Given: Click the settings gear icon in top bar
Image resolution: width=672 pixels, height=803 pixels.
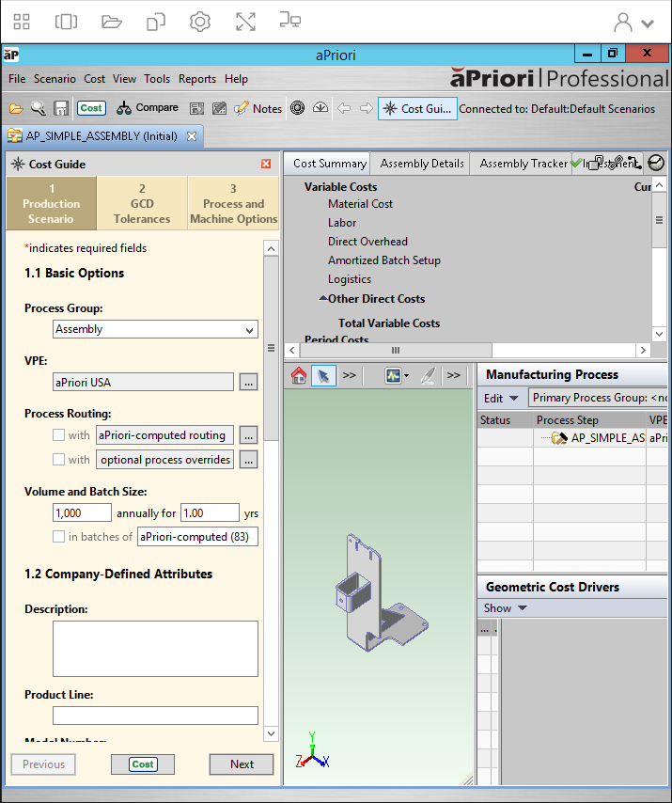Looking at the screenshot, I should (x=199, y=22).
